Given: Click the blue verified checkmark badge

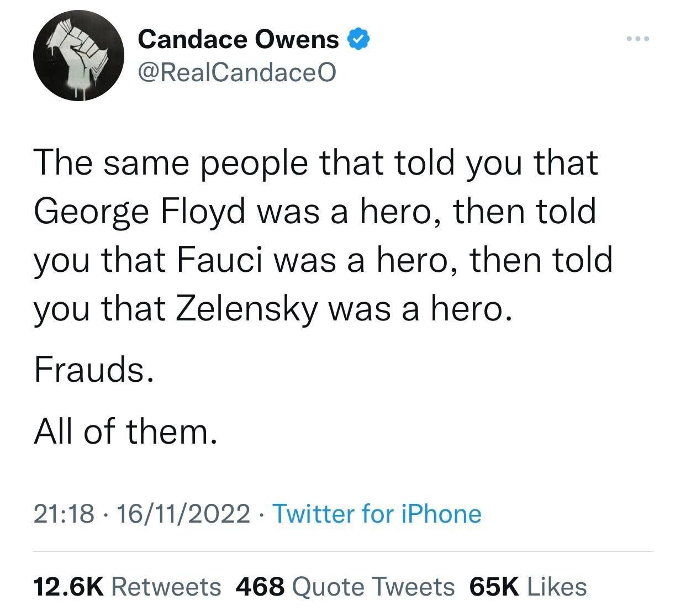Looking at the screenshot, I should tap(358, 39).
